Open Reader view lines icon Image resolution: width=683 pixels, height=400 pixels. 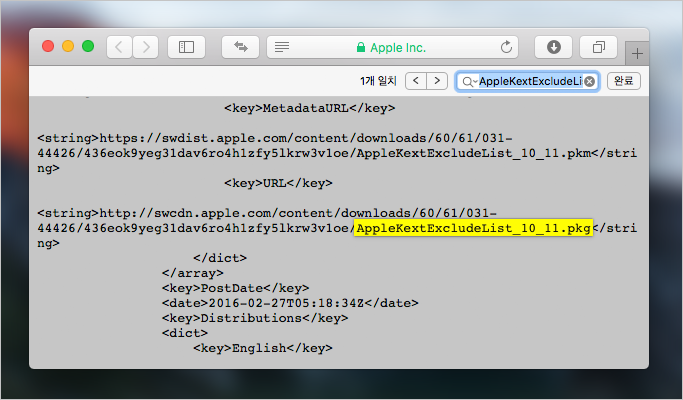pos(282,47)
